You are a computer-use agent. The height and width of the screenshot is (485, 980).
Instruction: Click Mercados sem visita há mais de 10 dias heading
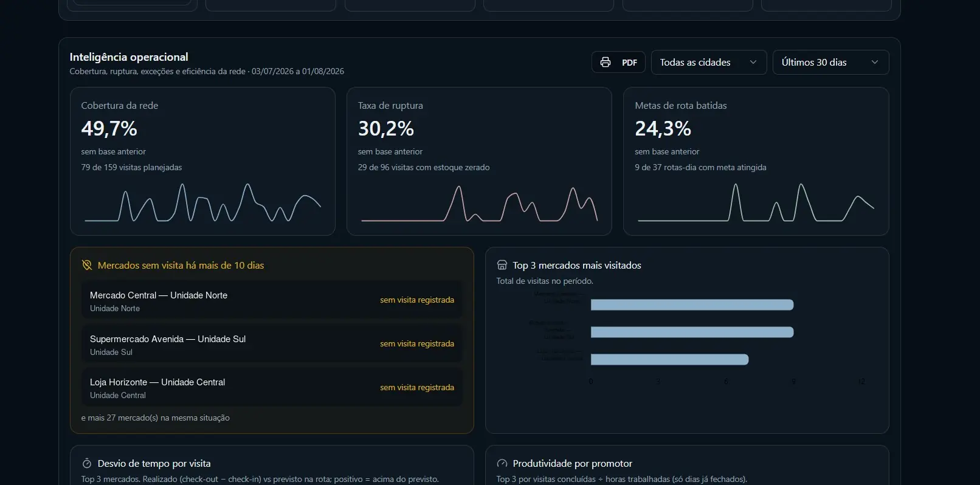pyautogui.click(x=181, y=266)
